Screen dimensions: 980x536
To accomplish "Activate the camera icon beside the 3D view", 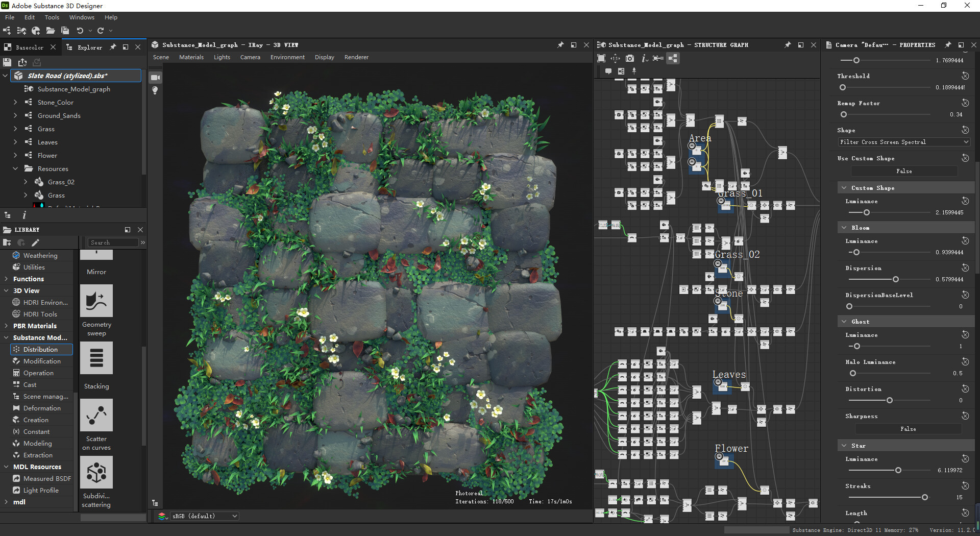I will pos(155,77).
